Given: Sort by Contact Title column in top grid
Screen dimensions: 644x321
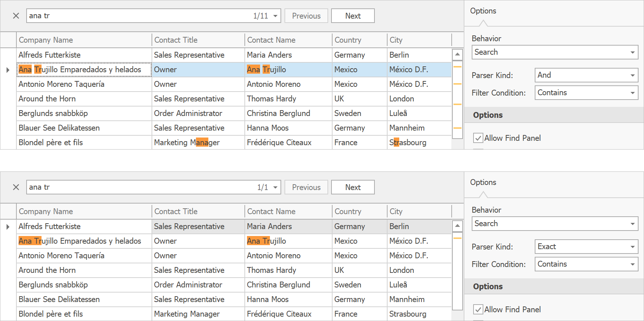Looking at the screenshot, I should tap(198, 40).
